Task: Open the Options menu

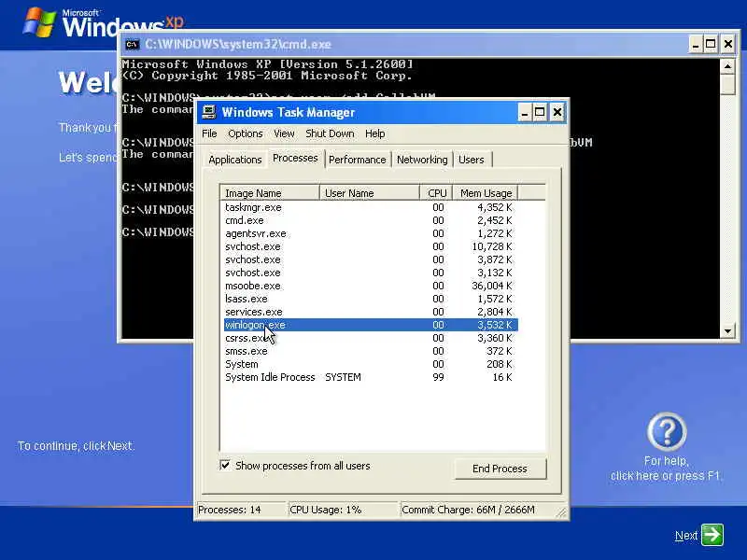Action: click(x=246, y=133)
